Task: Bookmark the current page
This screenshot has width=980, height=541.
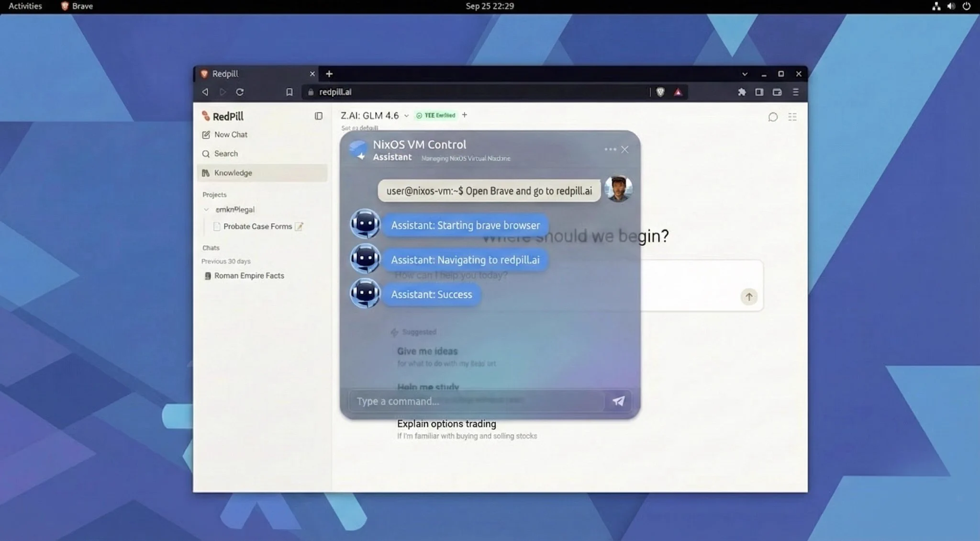Action: pos(290,92)
